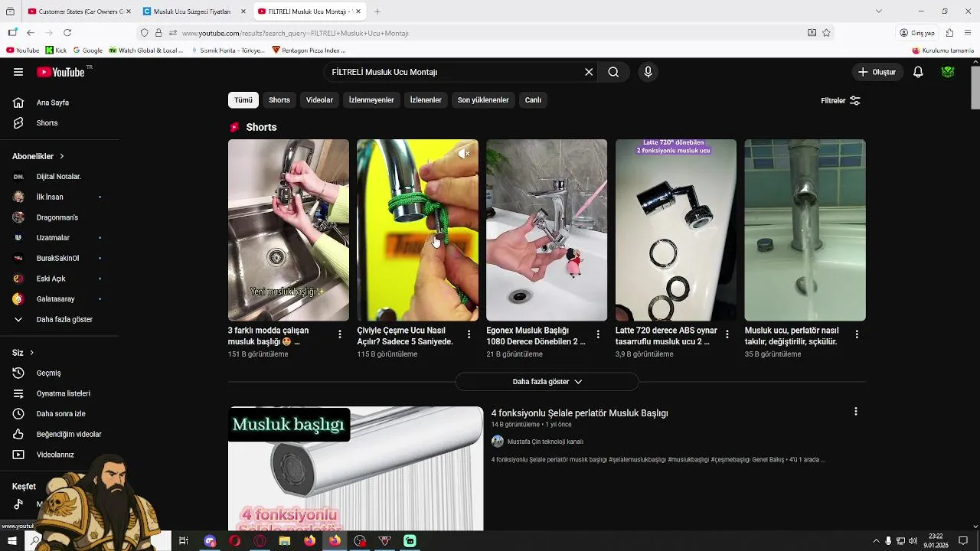This screenshot has height=551, width=980.
Task: Open Latte 720 derece short thumbnail
Action: click(x=676, y=230)
